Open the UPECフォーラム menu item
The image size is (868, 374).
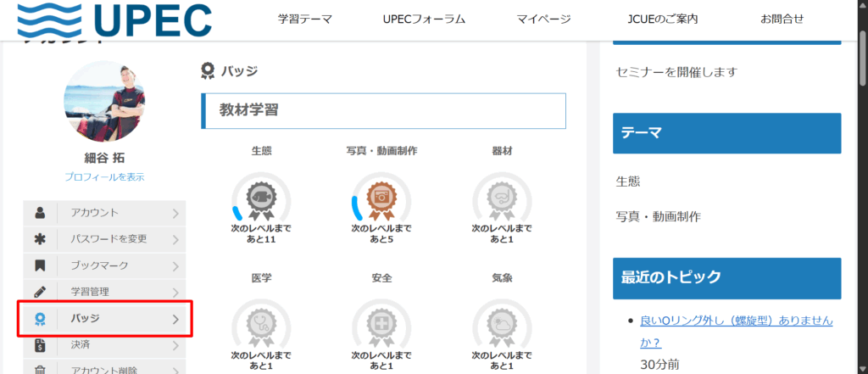(425, 19)
